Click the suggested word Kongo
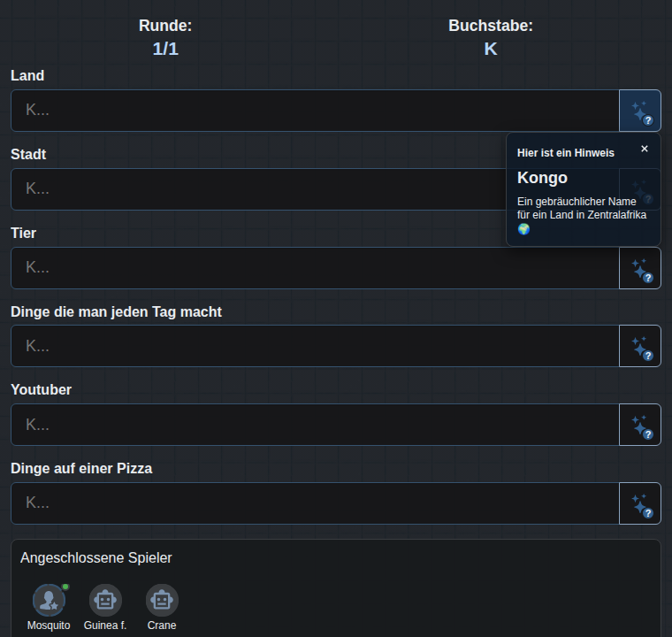The height and width of the screenshot is (637, 672). point(542,178)
